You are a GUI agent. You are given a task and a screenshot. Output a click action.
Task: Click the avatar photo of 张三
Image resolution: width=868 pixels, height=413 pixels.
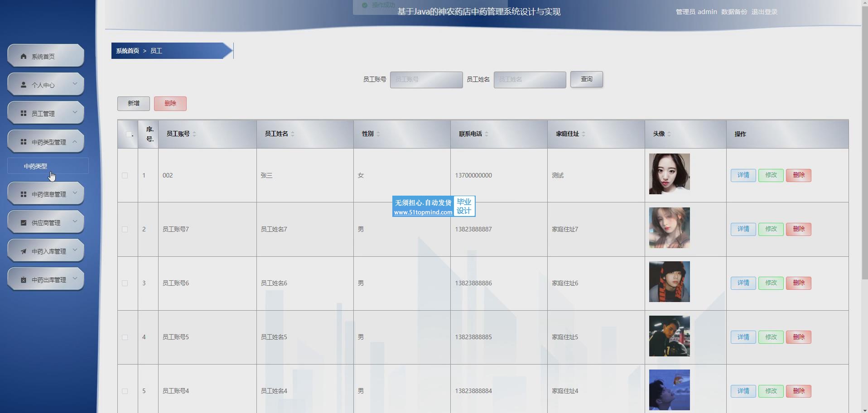(670, 174)
